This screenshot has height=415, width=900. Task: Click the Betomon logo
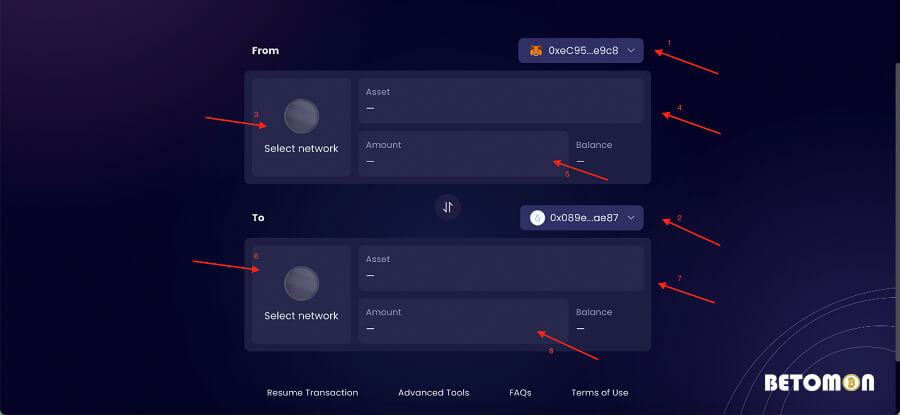[x=820, y=383]
